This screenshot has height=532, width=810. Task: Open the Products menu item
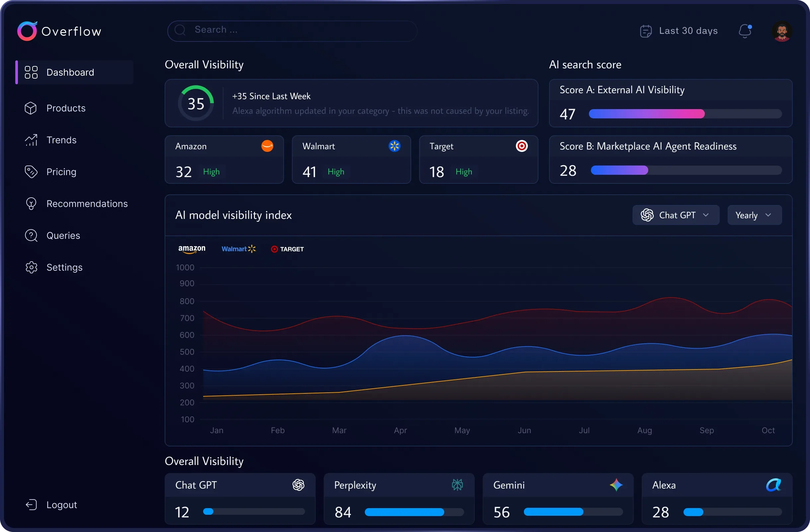[66, 108]
